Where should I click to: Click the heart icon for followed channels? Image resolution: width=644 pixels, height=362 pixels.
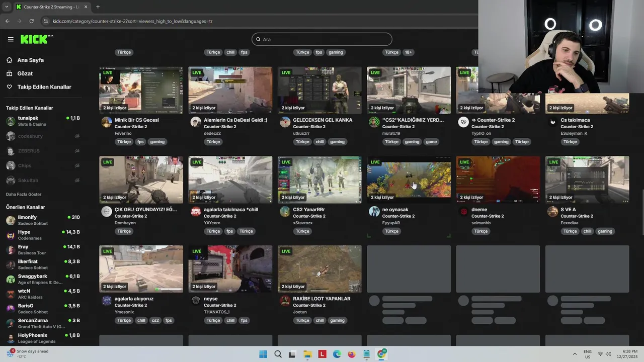tap(9, 87)
